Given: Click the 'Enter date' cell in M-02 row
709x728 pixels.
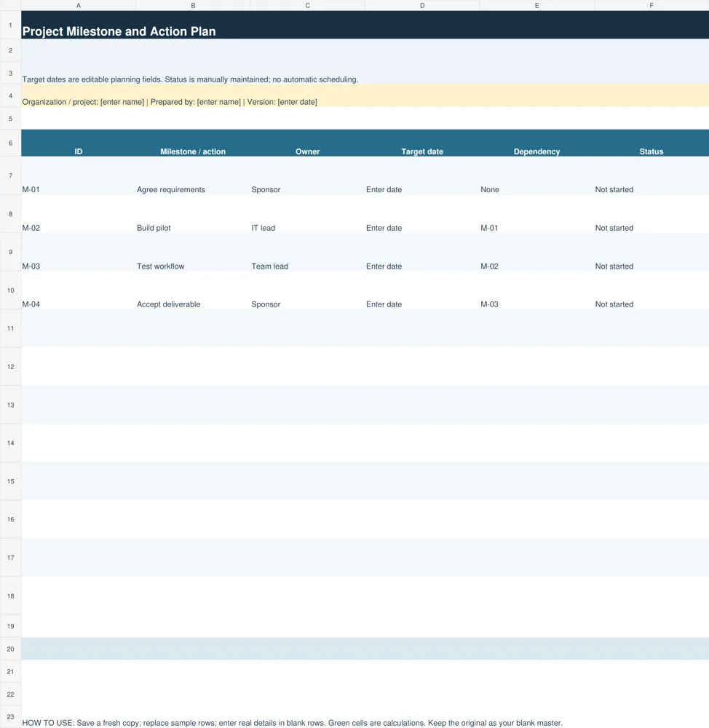Looking at the screenshot, I should click(422, 214).
